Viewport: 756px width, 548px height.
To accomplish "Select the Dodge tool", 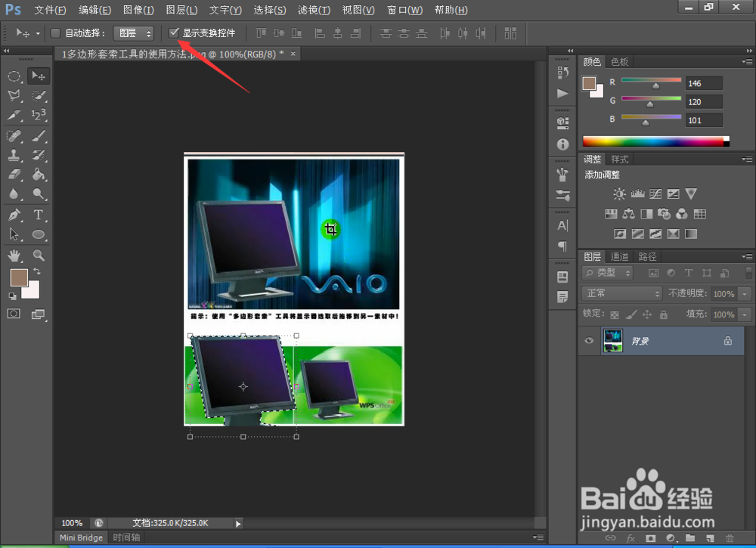I will (38, 194).
